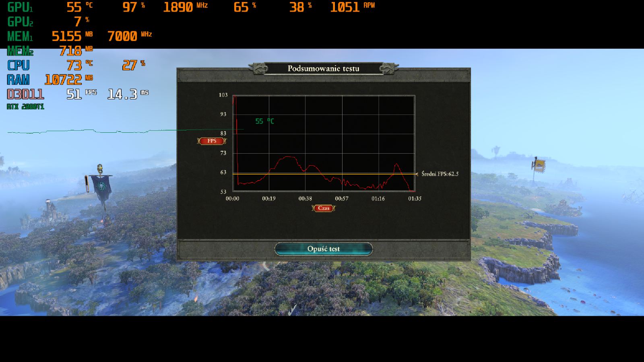Click the 53 FPS axis value
The width and height of the screenshot is (644, 362).
click(x=223, y=192)
